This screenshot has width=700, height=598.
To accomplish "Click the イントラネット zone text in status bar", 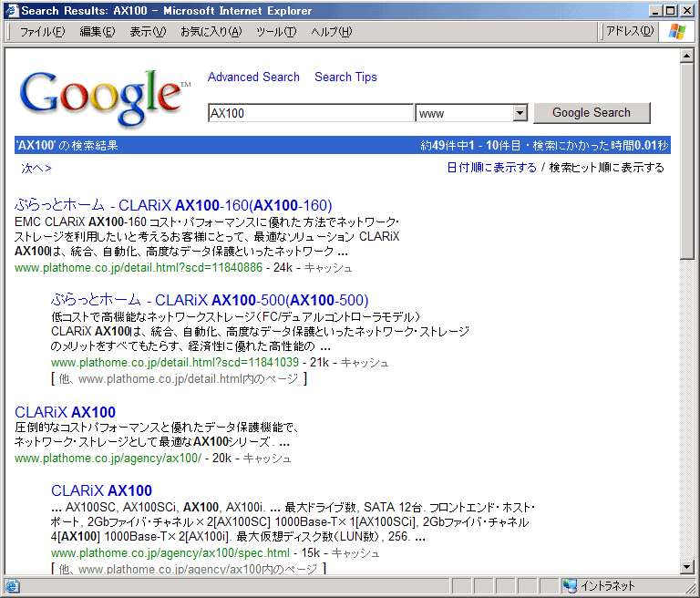I will 607,585.
